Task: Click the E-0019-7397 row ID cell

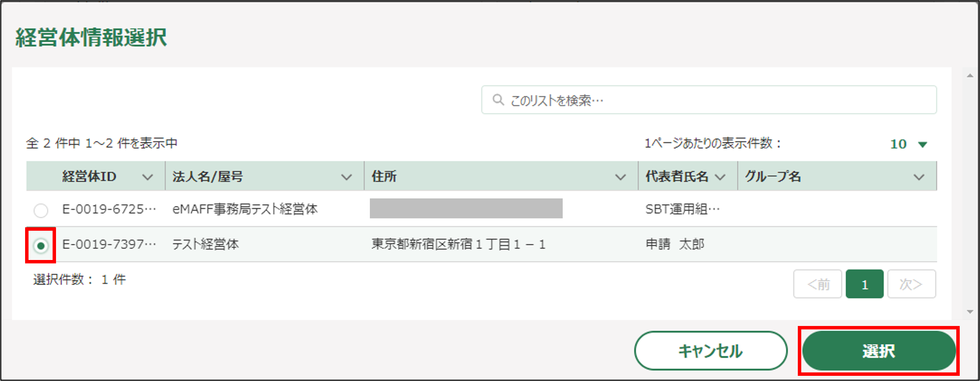Action: (109, 244)
